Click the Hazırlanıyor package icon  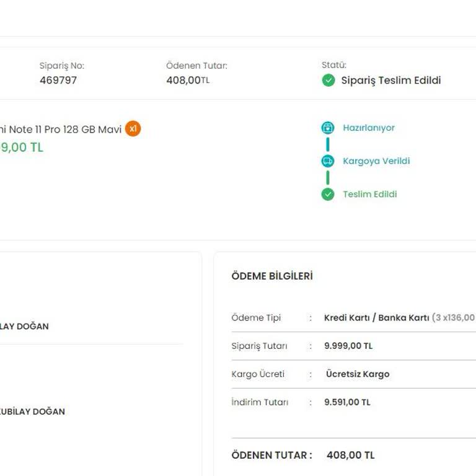point(327,128)
